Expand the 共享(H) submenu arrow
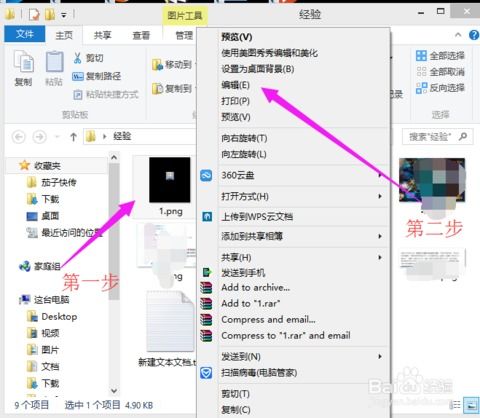The image size is (480, 418). 380,257
